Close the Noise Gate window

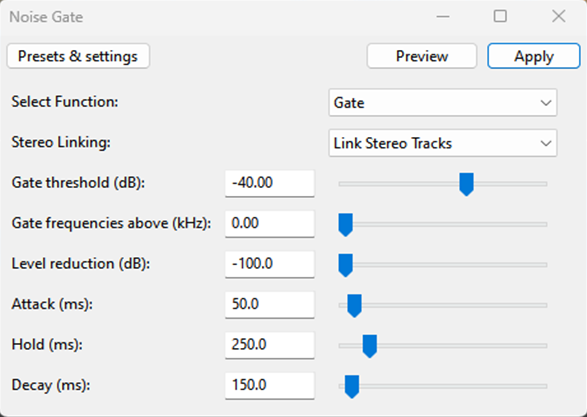coord(559,16)
